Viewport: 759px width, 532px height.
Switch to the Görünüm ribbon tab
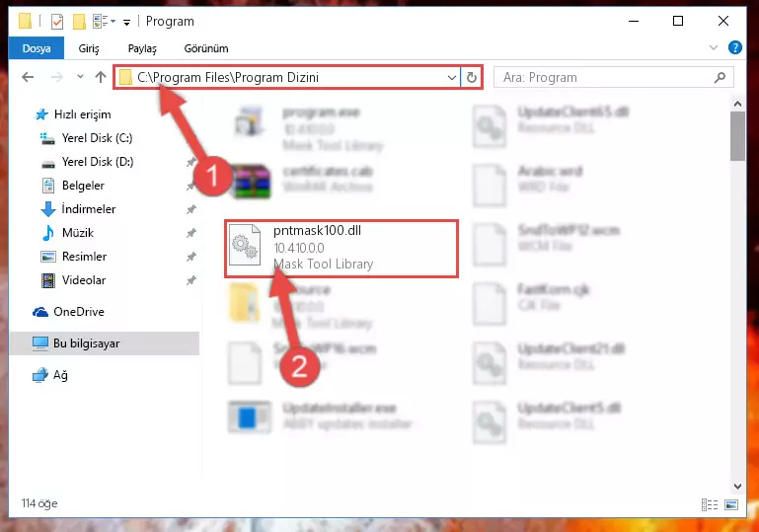206,48
